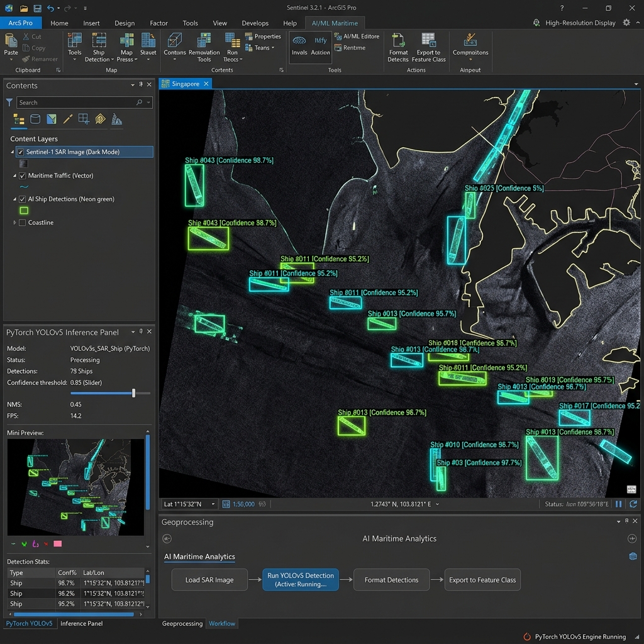Screen dimensions: 644x644
Task: Collapse the Sentinel-1 SAR Image layer node
Action: point(13,152)
